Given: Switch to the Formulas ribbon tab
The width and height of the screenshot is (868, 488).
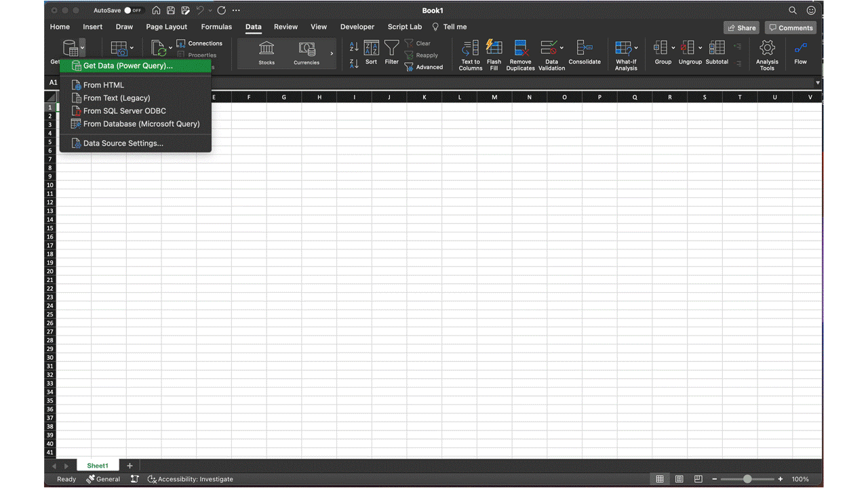Looking at the screenshot, I should pyautogui.click(x=216, y=26).
